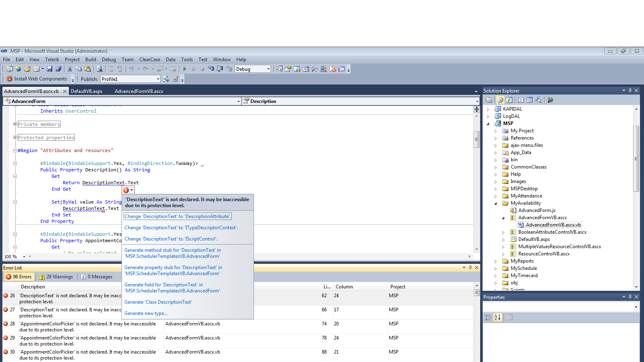Choose Change 'DescriptionText' to 'IScriptControl' fix

[171, 239]
